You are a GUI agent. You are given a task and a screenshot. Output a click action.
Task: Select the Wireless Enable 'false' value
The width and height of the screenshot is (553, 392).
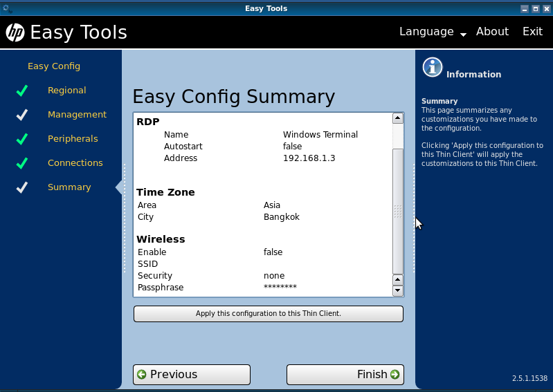pyautogui.click(x=273, y=252)
